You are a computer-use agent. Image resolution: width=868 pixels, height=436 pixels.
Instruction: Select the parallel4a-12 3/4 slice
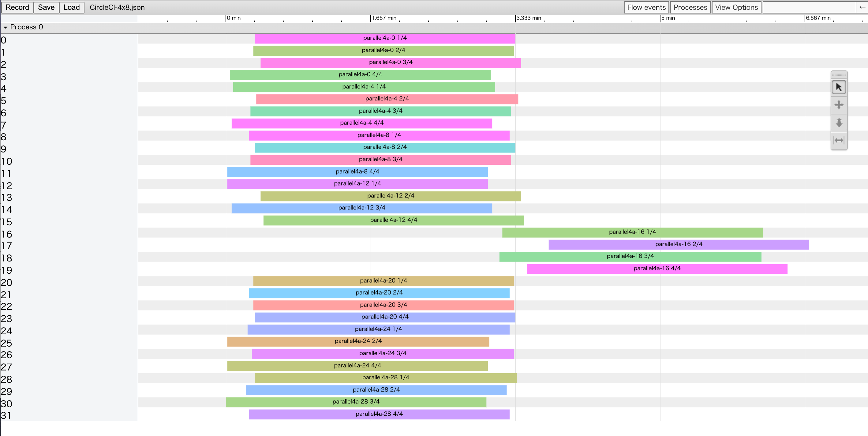(361, 208)
